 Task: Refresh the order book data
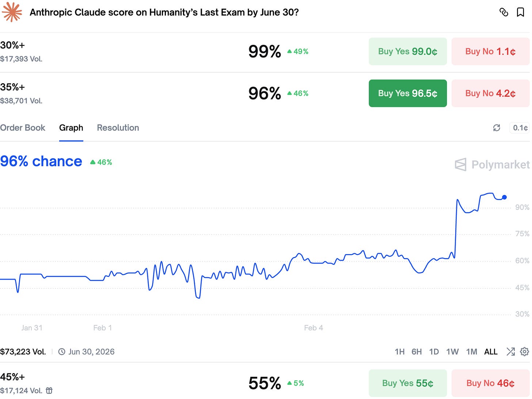click(x=497, y=128)
